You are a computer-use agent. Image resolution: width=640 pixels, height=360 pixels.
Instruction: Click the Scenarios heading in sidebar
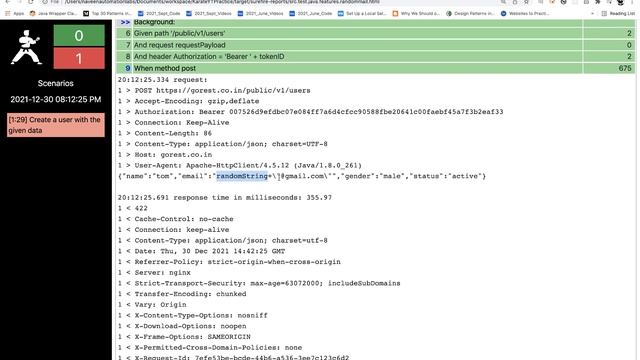coord(56,83)
